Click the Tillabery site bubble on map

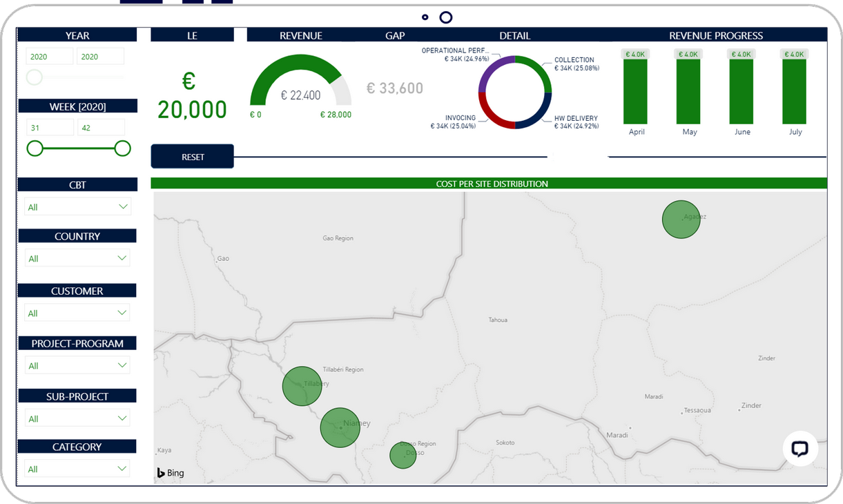tap(302, 386)
